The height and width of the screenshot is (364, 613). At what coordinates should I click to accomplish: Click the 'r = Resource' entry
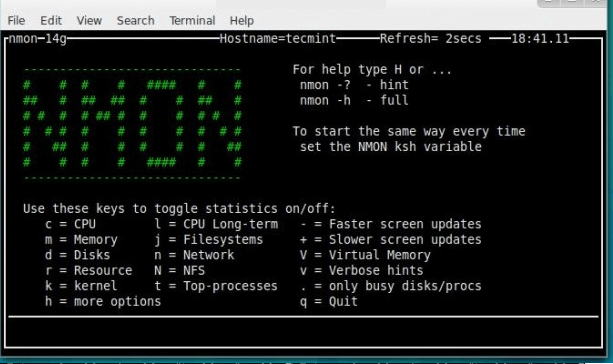click(x=88, y=271)
